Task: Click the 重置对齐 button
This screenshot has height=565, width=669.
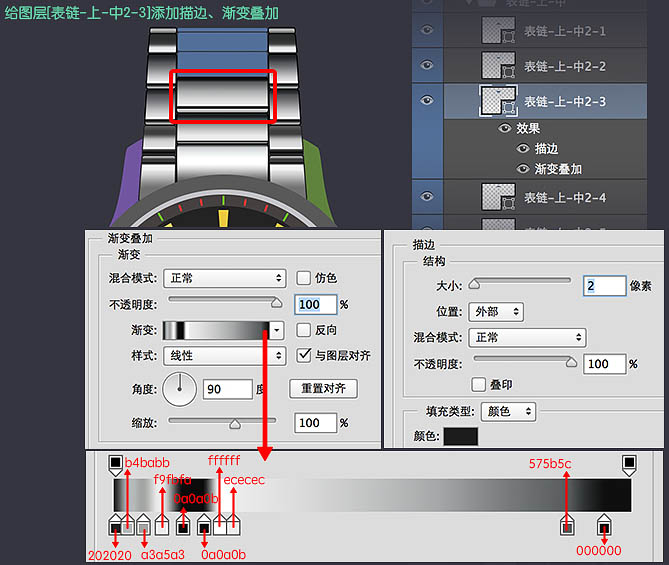Action: [x=323, y=388]
